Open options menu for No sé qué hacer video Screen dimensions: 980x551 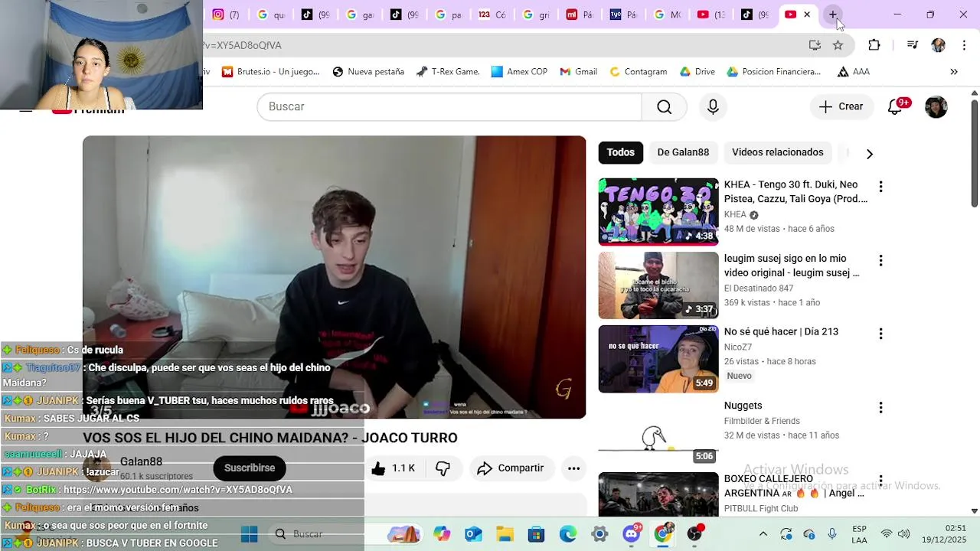click(880, 334)
